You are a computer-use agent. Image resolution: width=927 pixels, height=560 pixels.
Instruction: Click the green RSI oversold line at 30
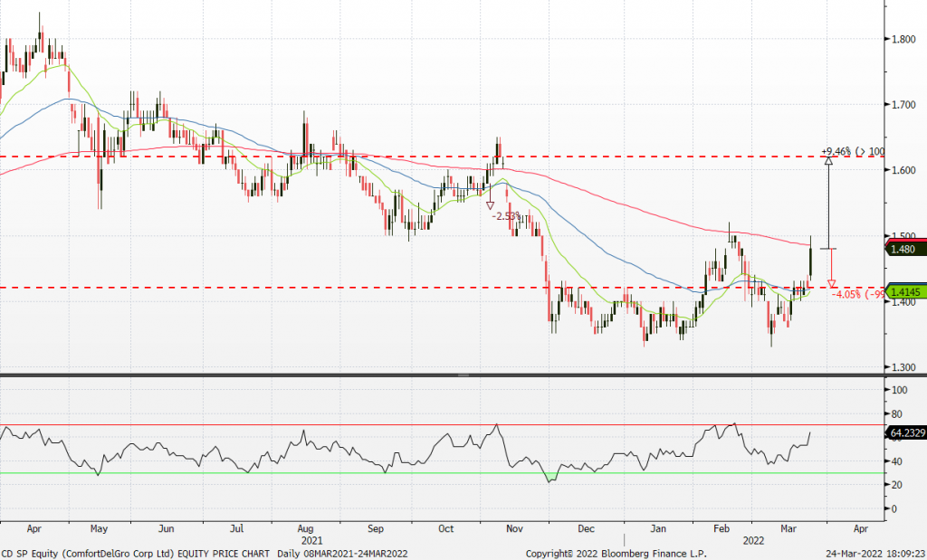[x=272, y=472]
